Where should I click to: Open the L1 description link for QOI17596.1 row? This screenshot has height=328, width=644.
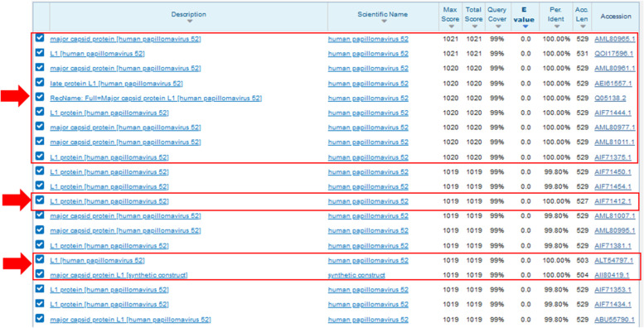97,54
